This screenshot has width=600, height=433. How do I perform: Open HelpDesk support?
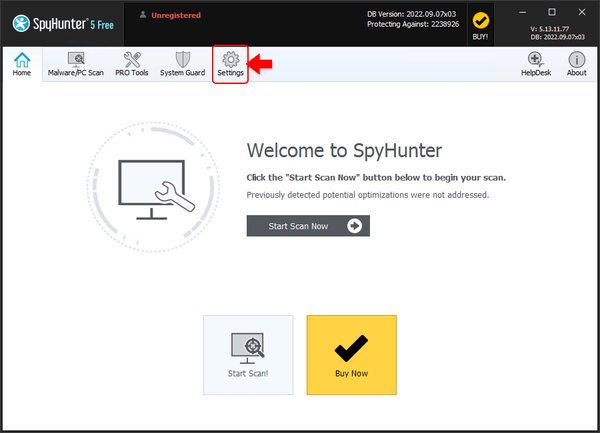click(x=534, y=65)
